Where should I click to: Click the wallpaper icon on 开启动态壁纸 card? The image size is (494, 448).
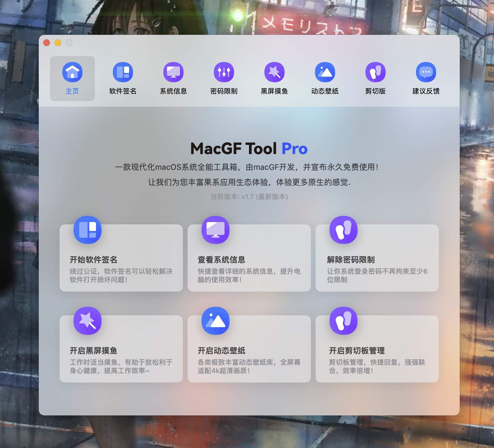coord(215,321)
